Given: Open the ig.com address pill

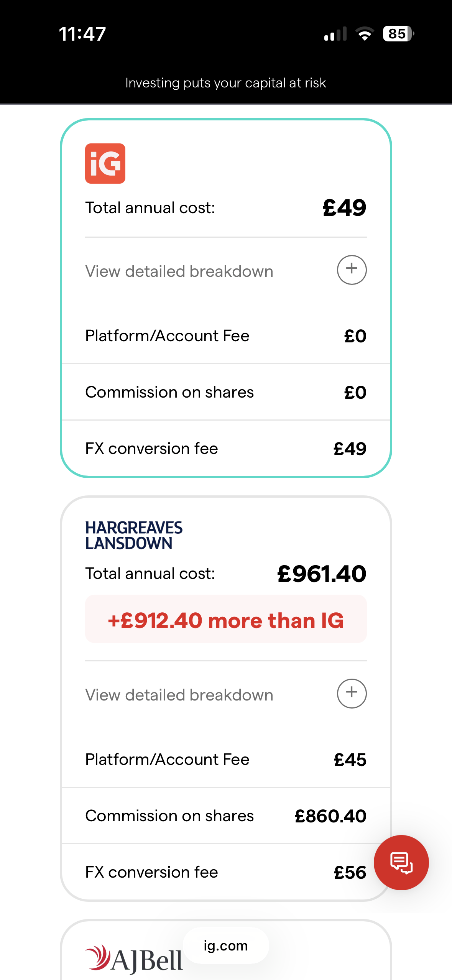Looking at the screenshot, I should click(x=226, y=946).
